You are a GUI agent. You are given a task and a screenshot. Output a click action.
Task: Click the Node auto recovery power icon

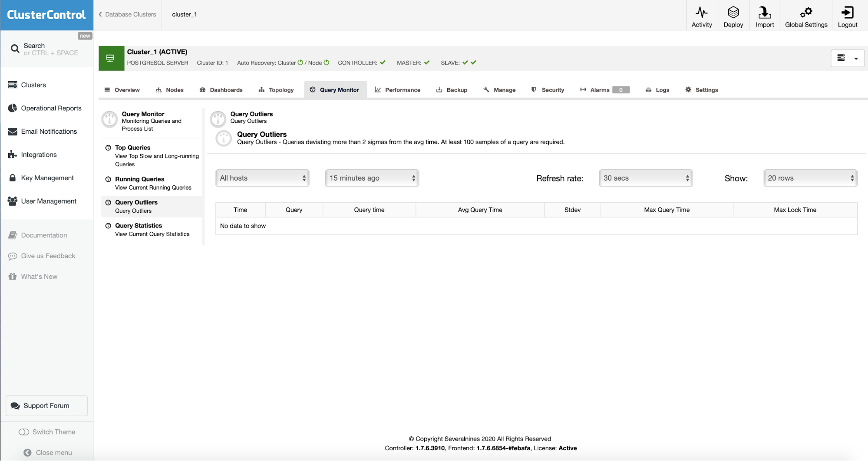click(327, 63)
